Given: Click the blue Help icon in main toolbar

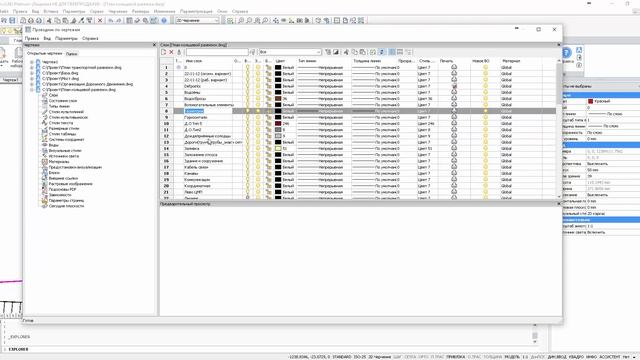Looking at the screenshot, I should 164,20.
